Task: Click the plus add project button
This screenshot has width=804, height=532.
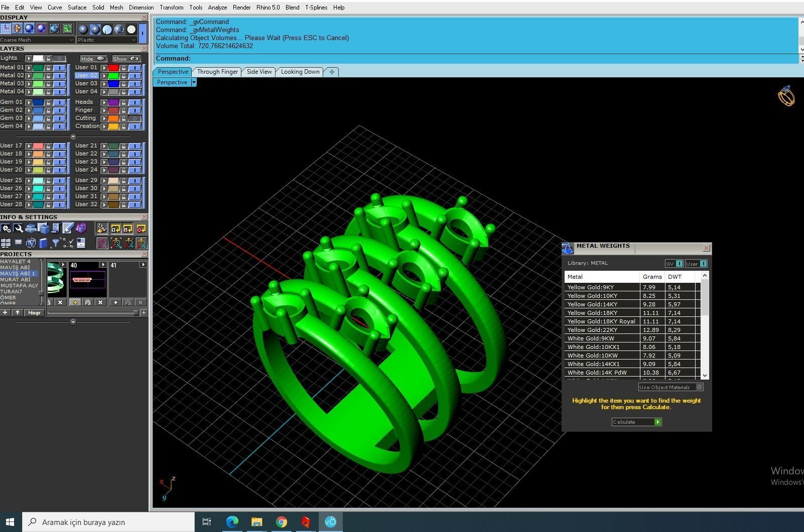Action: 5,313
